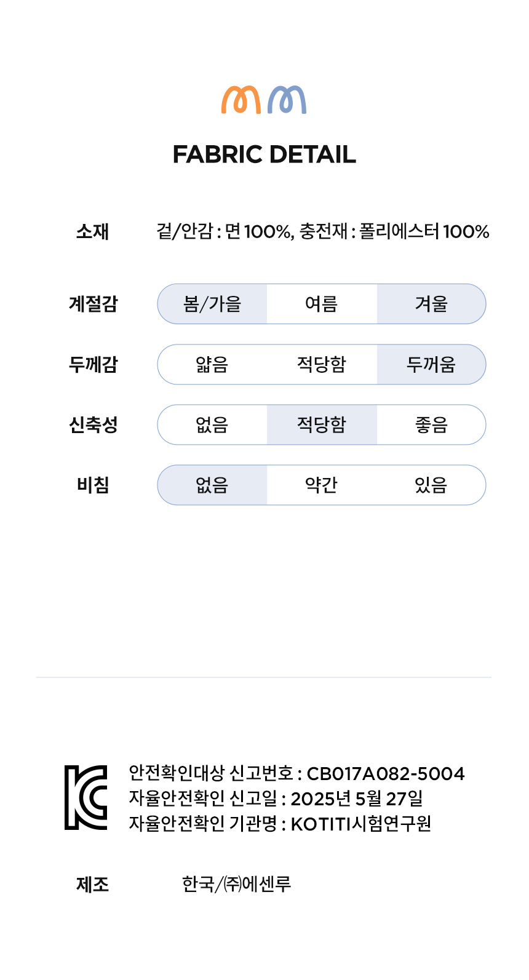
Task: Select the 봄/가을 season option
Action: tap(212, 304)
